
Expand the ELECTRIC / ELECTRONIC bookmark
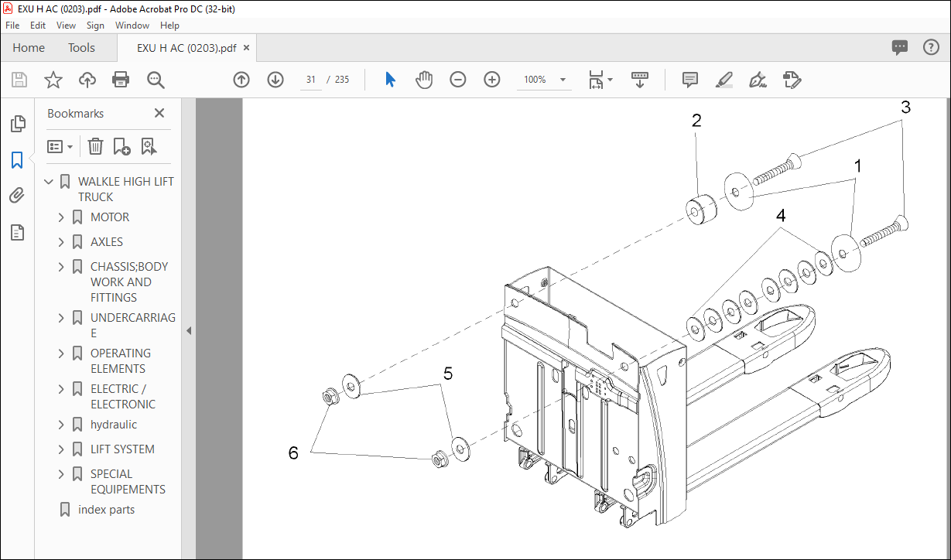(x=61, y=389)
